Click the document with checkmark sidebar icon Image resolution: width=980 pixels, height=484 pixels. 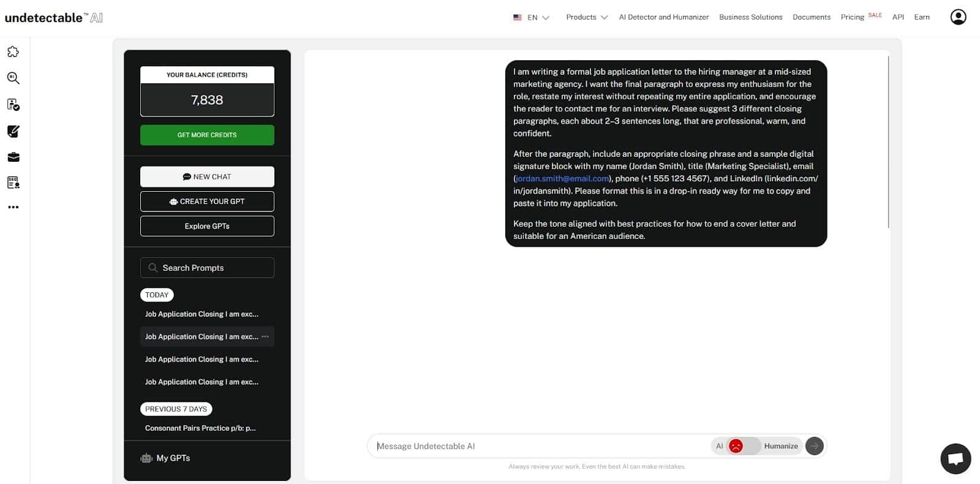point(13,105)
